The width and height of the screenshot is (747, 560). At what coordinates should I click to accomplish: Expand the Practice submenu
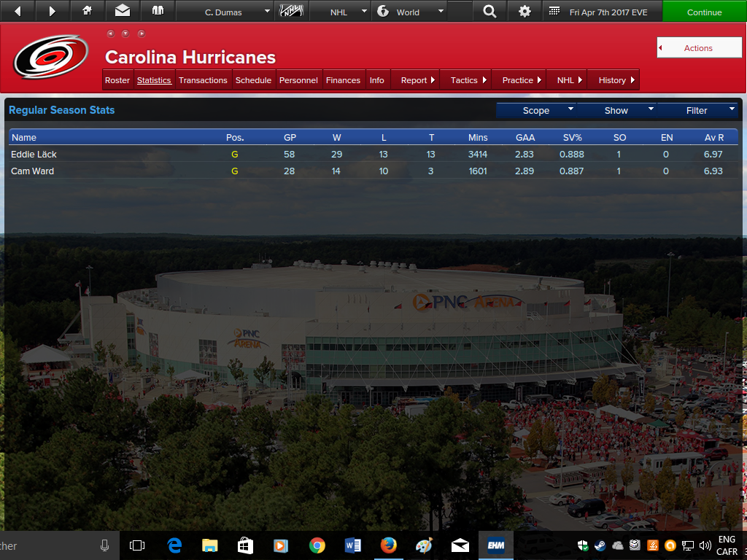pyautogui.click(x=519, y=80)
